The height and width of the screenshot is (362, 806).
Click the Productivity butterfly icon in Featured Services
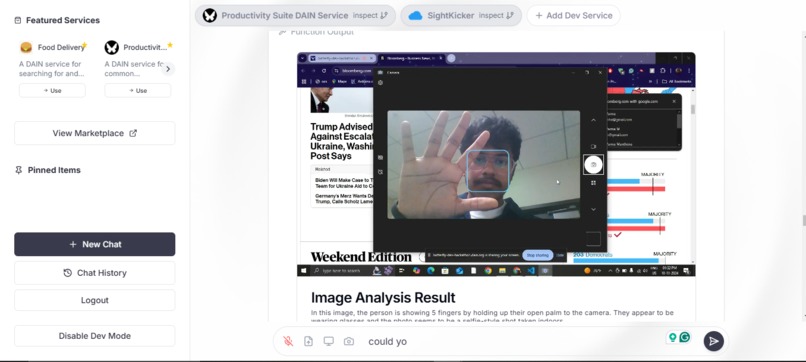click(112, 47)
